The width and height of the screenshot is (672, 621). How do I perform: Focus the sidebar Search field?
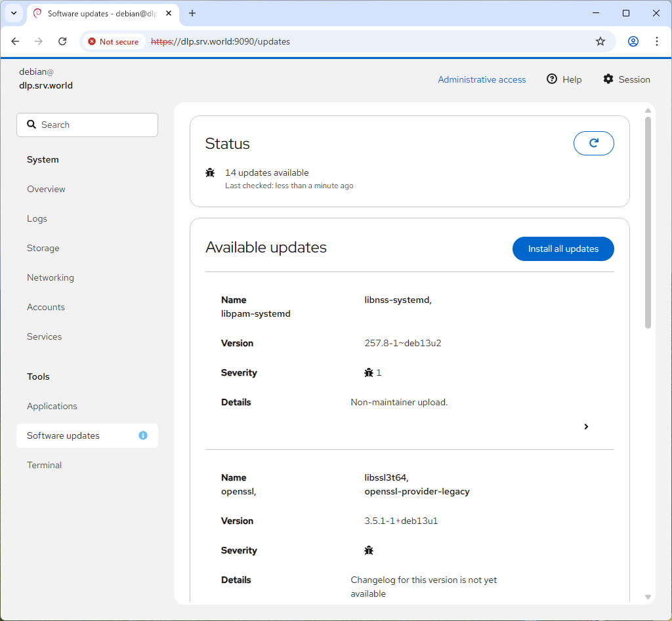click(87, 125)
